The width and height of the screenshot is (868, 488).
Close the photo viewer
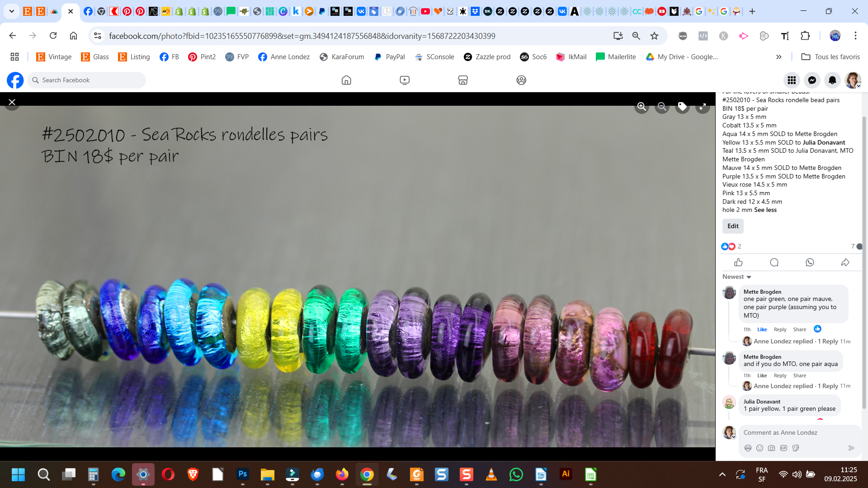12,102
